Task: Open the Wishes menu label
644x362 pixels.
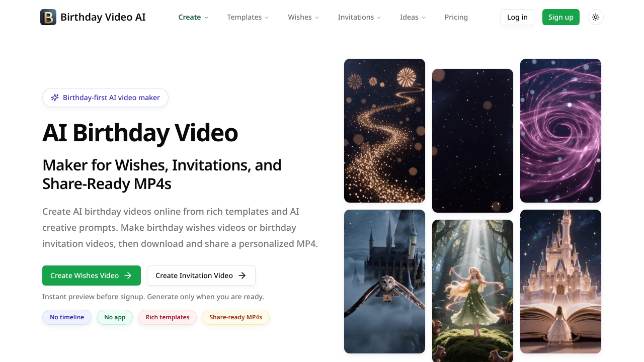Action: tap(300, 17)
